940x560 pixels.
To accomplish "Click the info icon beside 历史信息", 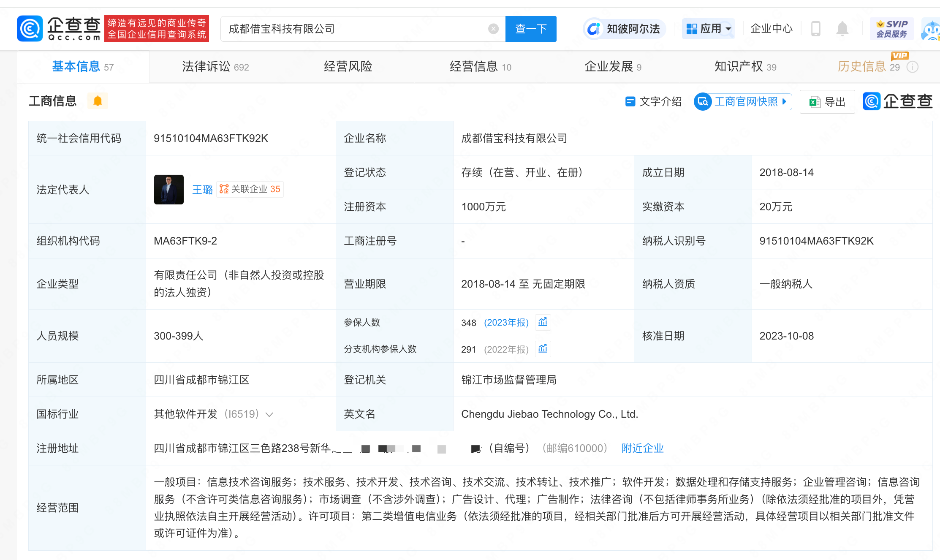I will click(x=913, y=67).
